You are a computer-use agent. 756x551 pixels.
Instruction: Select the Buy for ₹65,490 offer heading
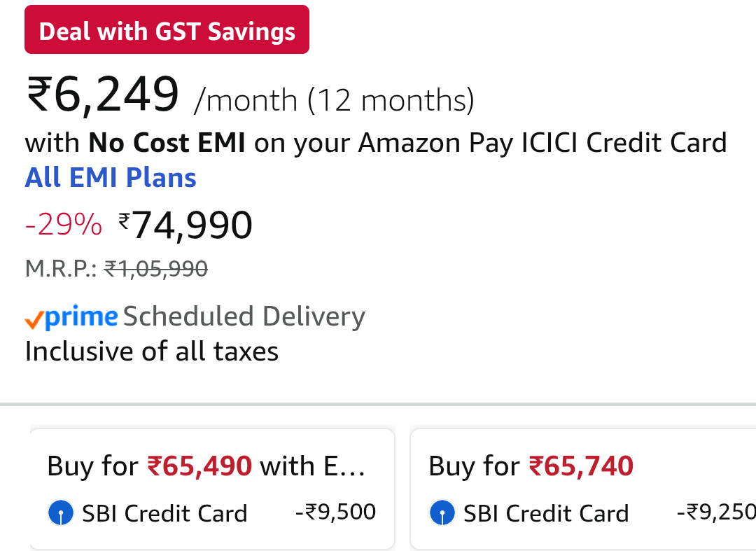pos(206,466)
